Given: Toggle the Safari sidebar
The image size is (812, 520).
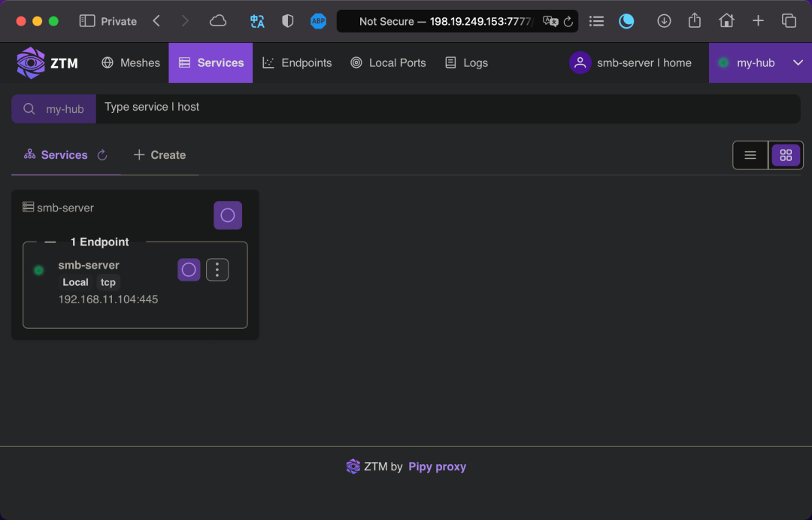Looking at the screenshot, I should (x=87, y=21).
